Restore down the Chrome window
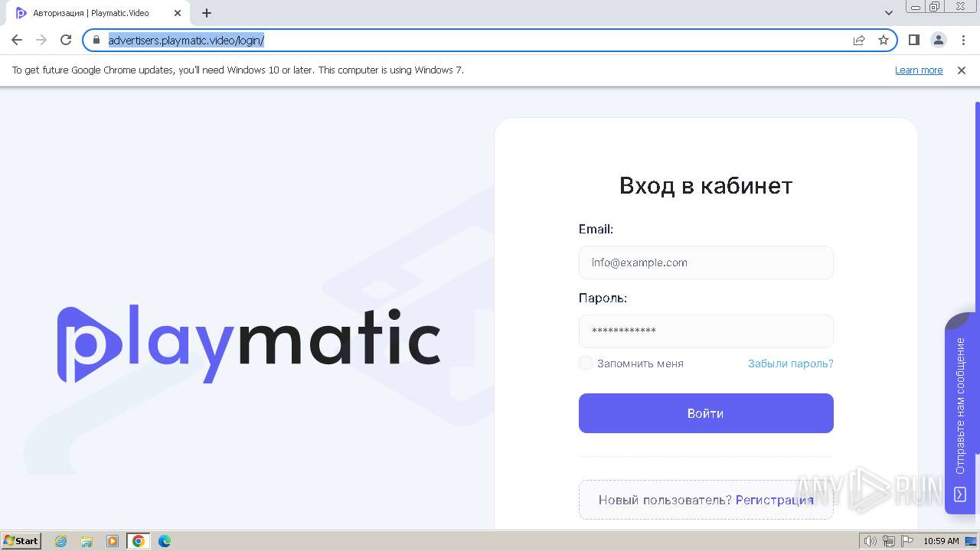 [935, 6]
